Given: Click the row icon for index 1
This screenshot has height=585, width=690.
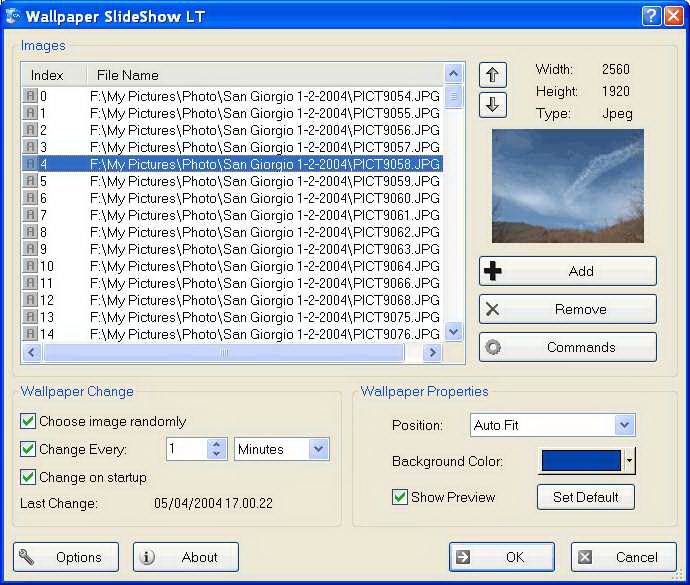Looking at the screenshot, I should [x=30, y=113].
